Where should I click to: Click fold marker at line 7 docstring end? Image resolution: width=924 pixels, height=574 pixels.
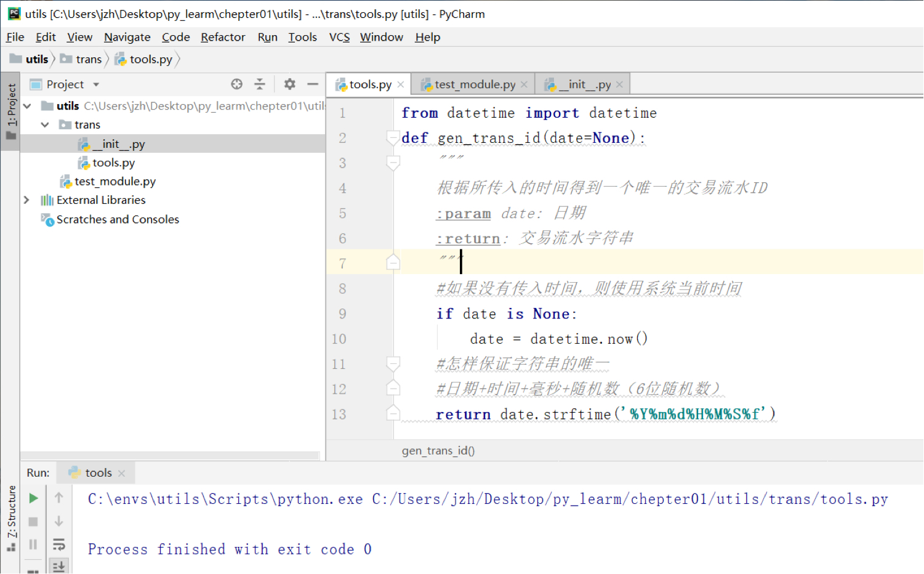tap(393, 263)
